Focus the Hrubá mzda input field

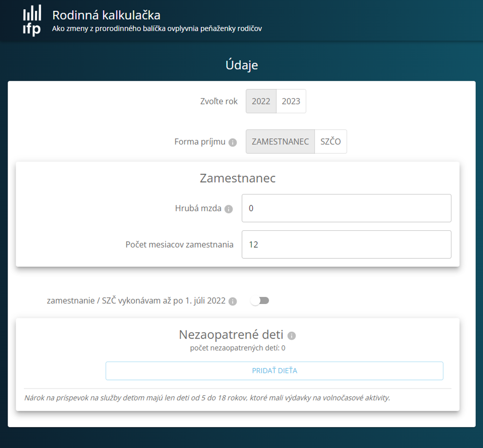coord(346,208)
